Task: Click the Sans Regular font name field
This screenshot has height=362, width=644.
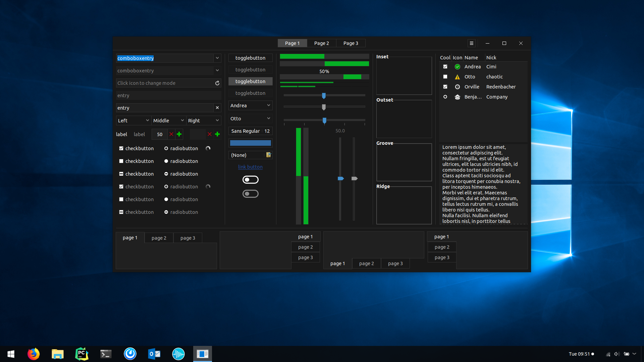Action: (x=245, y=131)
